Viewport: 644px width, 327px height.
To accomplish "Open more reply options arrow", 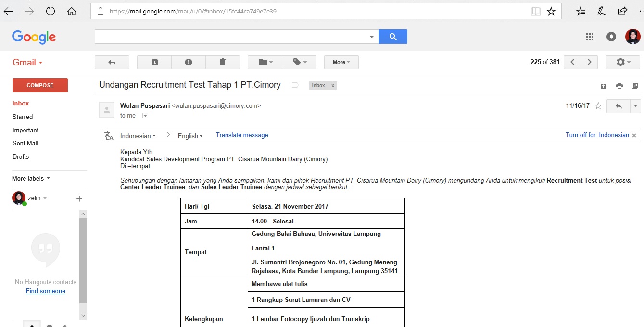I will tap(635, 106).
